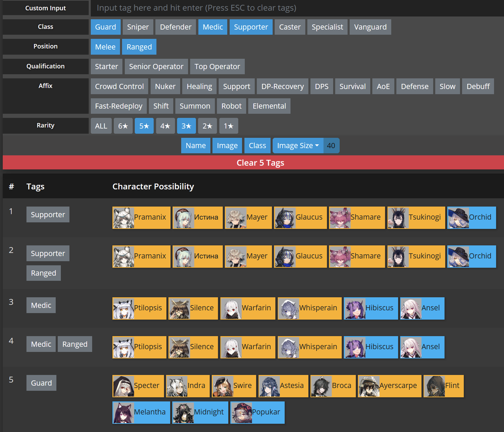Click the Midnight character portrait
This screenshot has width=504, height=432.
click(183, 412)
